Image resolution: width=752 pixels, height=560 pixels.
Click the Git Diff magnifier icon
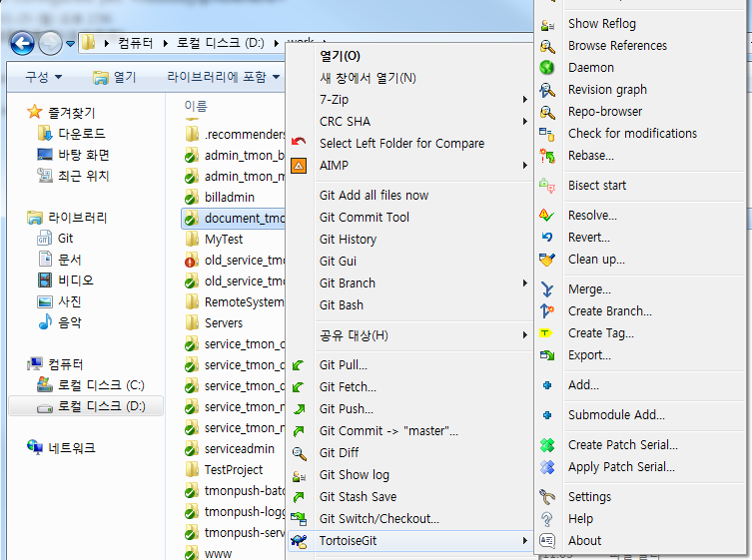pyautogui.click(x=299, y=453)
